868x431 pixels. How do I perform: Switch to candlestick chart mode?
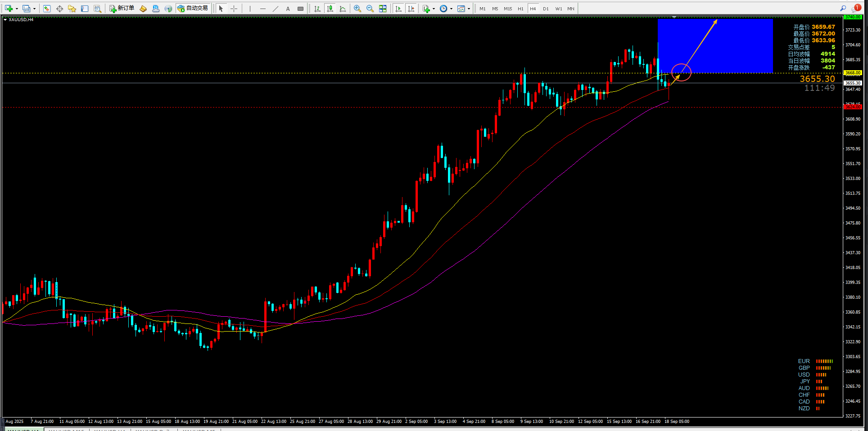click(x=330, y=9)
